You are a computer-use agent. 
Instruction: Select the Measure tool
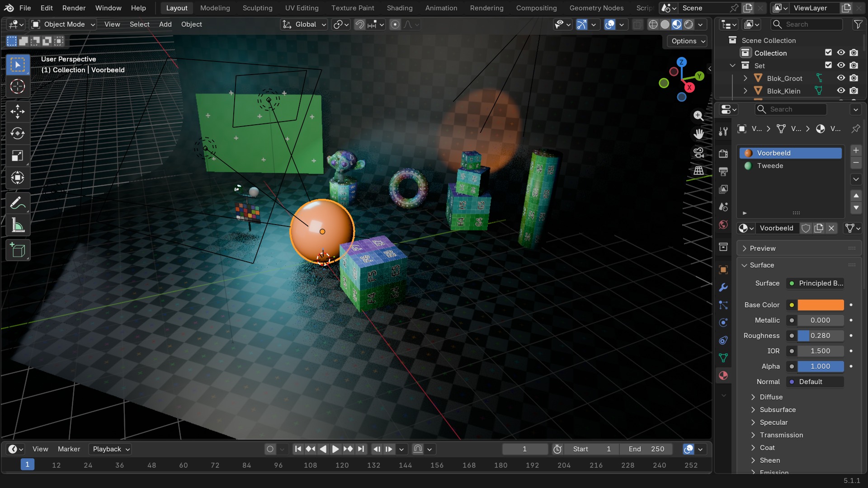pos(18,225)
